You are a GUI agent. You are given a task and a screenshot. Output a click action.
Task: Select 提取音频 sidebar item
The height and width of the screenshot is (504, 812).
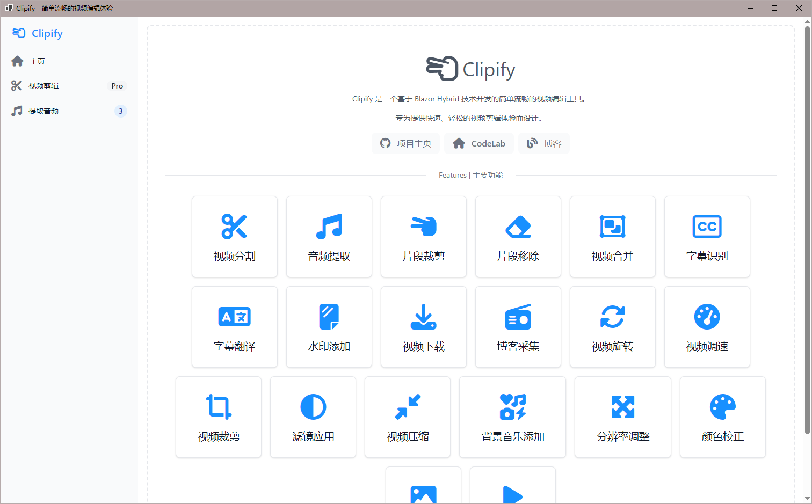pos(44,111)
